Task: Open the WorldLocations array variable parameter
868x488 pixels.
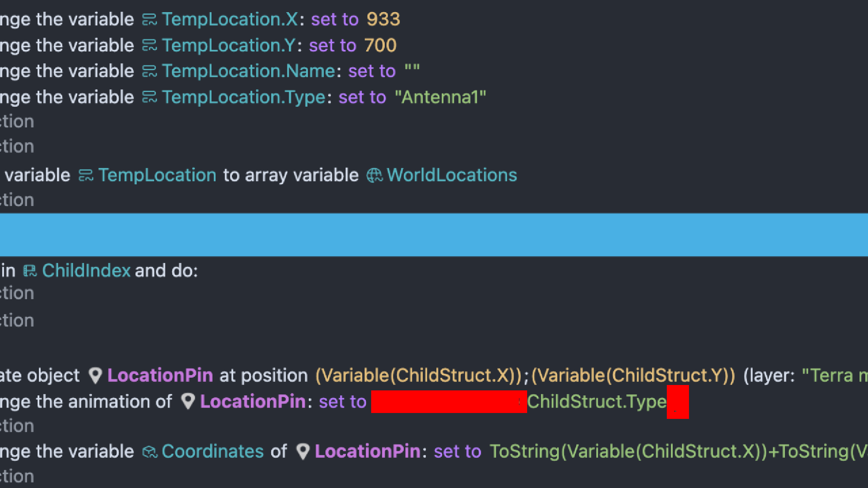Action: point(451,175)
